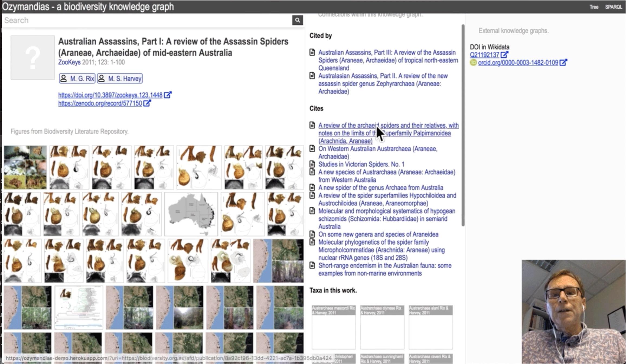Click the document icon beside 'Studies in Victorian Spiders'
The height and width of the screenshot is (364, 626).
click(x=312, y=164)
